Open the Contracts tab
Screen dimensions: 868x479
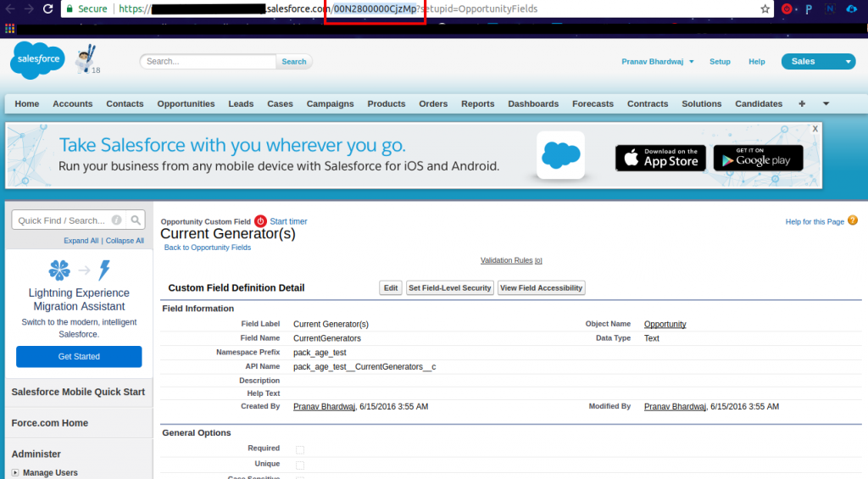tap(648, 103)
